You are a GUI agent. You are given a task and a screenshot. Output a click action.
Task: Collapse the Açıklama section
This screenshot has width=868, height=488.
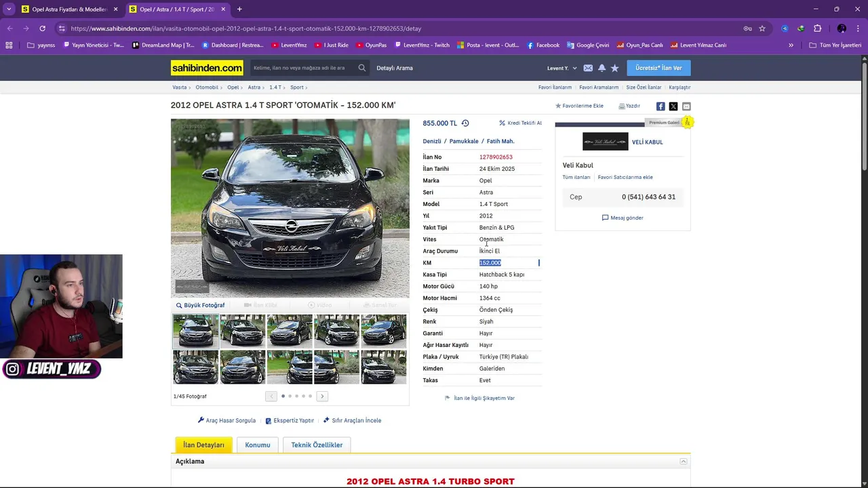point(684,462)
